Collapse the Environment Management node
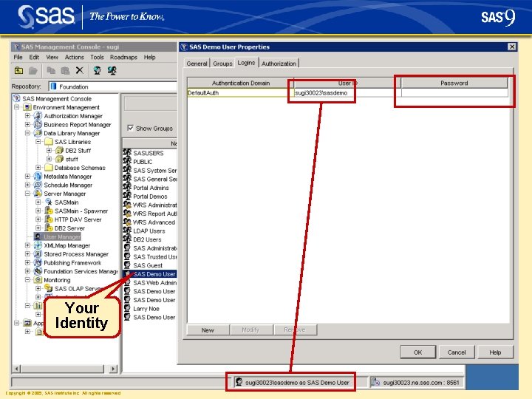This screenshot has width=532, height=399. (x=16, y=107)
